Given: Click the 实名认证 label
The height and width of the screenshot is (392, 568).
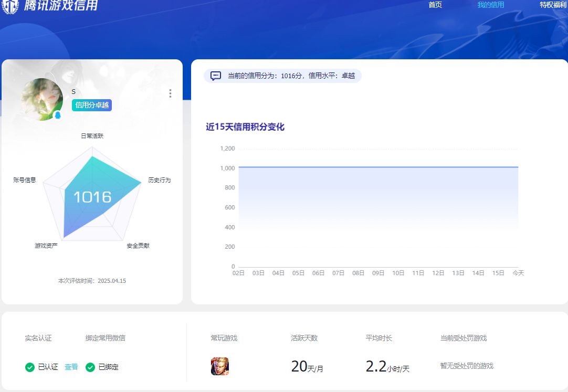Looking at the screenshot, I should click(x=38, y=338).
